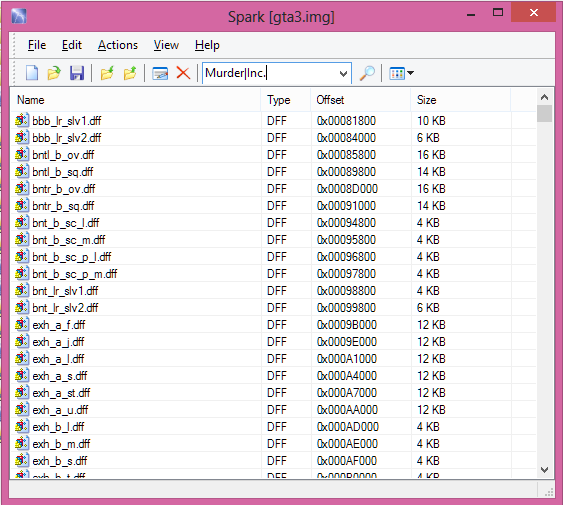
Task: Click the file icon of bbb_lr_slv2.dff
Action: [22, 137]
